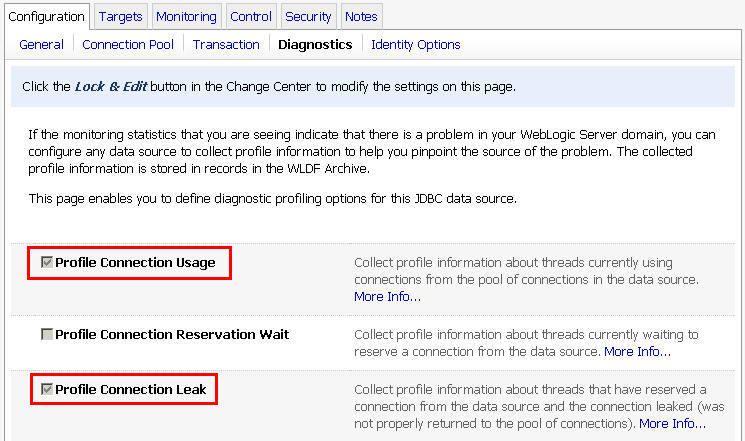Screen dimensions: 745x441
Task: Open the Targets tab
Action: click(x=121, y=17)
